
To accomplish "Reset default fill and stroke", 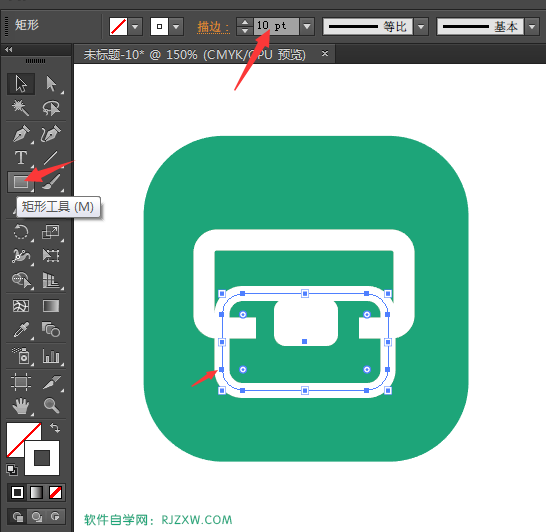I will point(12,470).
